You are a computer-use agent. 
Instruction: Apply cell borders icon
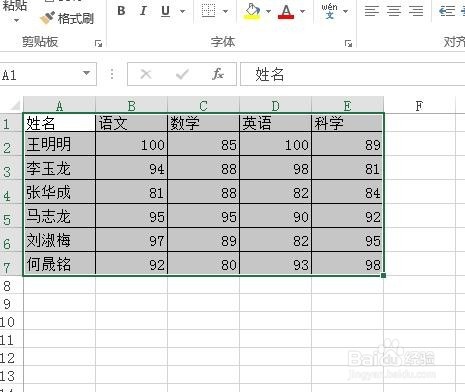tap(208, 11)
